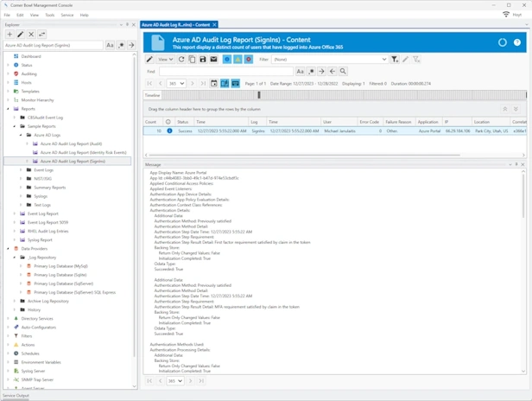This screenshot has height=401, width=532.
Task: Find previous match with the left arrow
Action: (332, 72)
